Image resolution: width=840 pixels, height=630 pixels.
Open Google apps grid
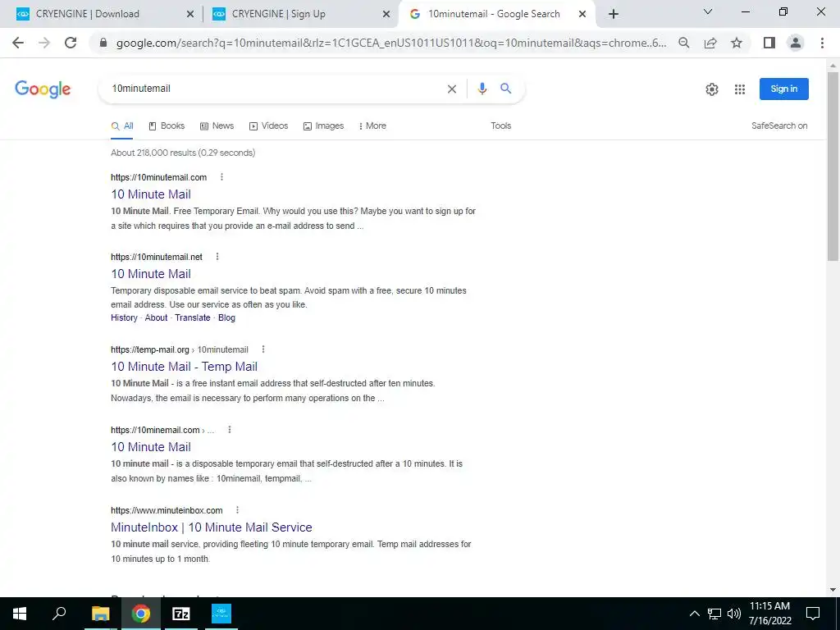click(740, 89)
